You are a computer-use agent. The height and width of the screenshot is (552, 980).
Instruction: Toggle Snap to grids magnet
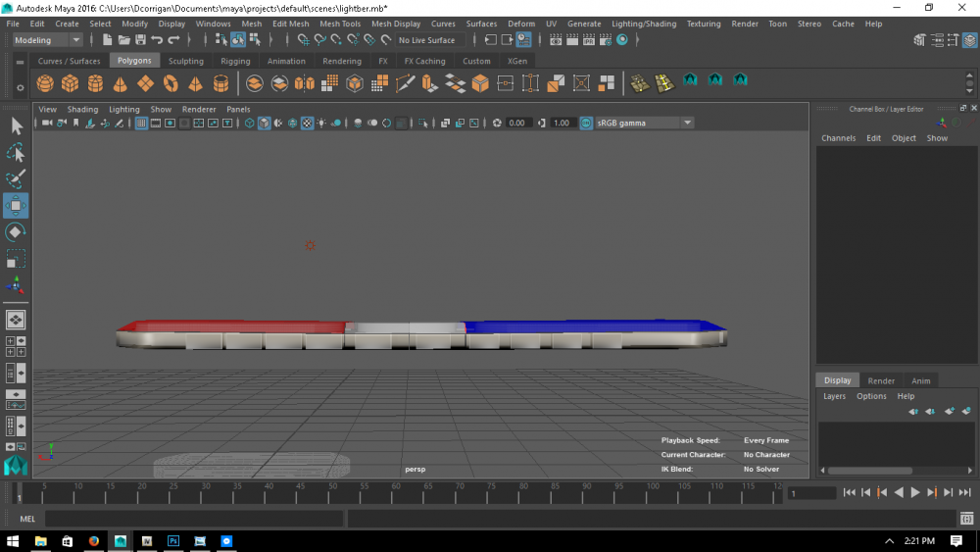click(x=303, y=40)
